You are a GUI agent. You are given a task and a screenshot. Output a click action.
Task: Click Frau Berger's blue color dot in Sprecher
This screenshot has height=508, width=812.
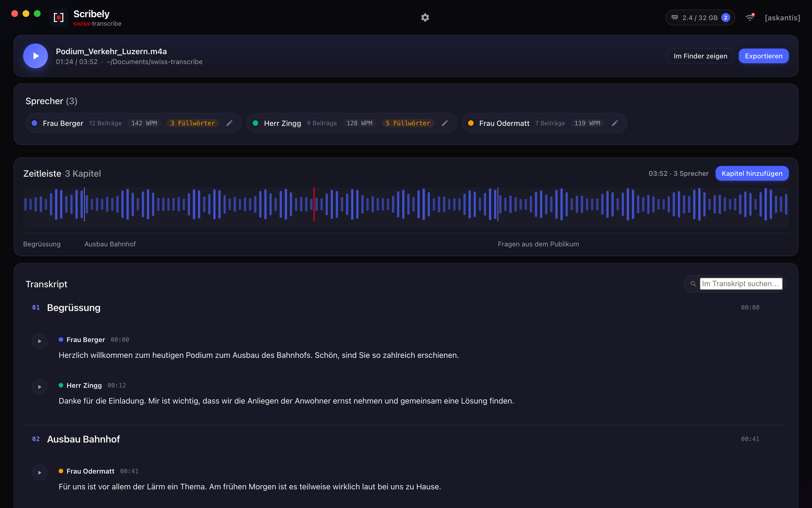pos(34,123)
